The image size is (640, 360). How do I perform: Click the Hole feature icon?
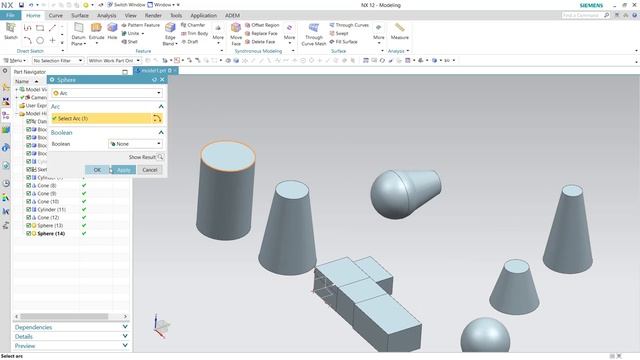coord(112,28)
